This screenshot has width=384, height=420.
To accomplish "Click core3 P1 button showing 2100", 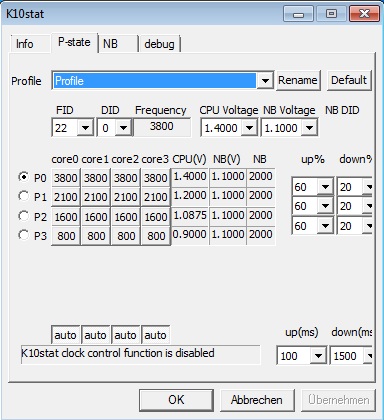I will coord(156,197).
